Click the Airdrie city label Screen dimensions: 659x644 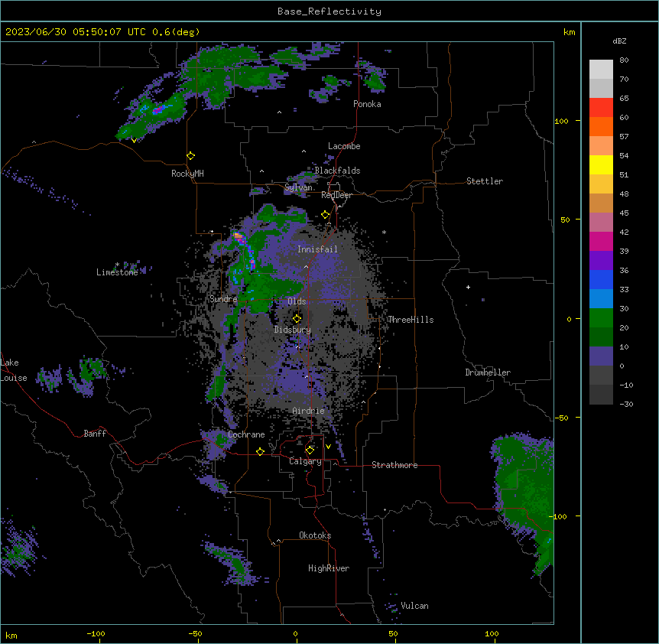(x=309, y=411)
